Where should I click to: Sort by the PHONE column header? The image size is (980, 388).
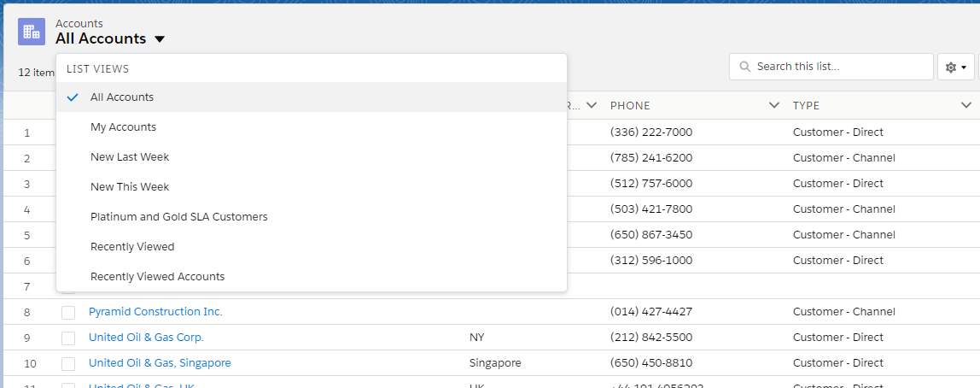click(x=630, y=106)
